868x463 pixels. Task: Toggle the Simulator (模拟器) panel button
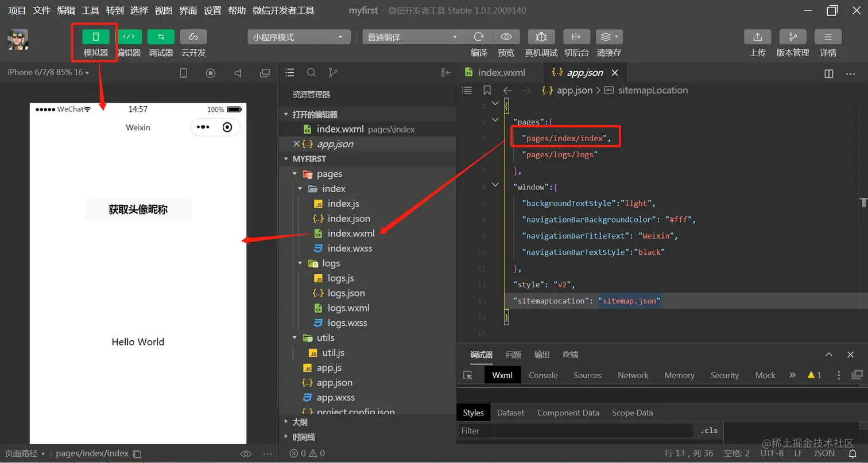[x=95, y=37]
